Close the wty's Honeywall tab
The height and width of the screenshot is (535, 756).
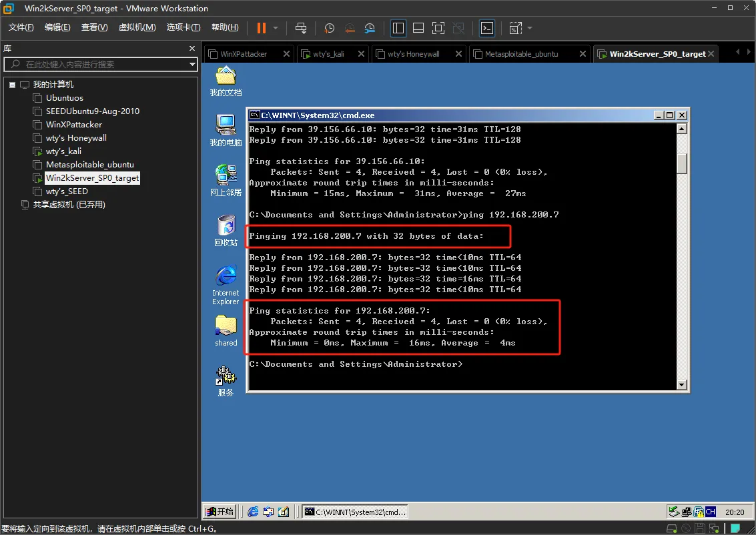pos(458,53)
